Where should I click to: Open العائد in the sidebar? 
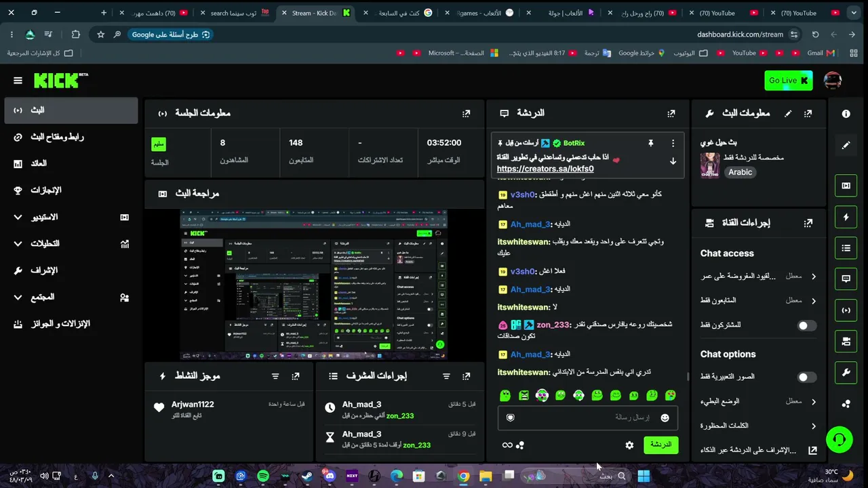(71, 163)
